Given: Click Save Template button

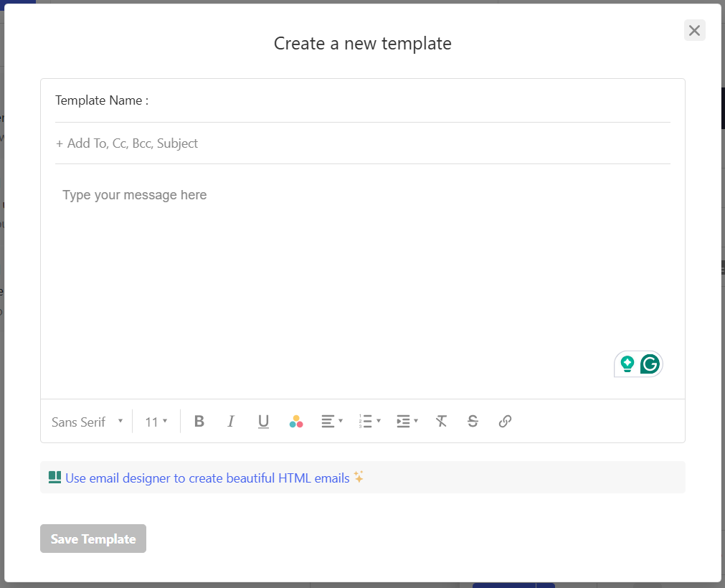Looking at the screenshot, I should (x=93, y=539).
